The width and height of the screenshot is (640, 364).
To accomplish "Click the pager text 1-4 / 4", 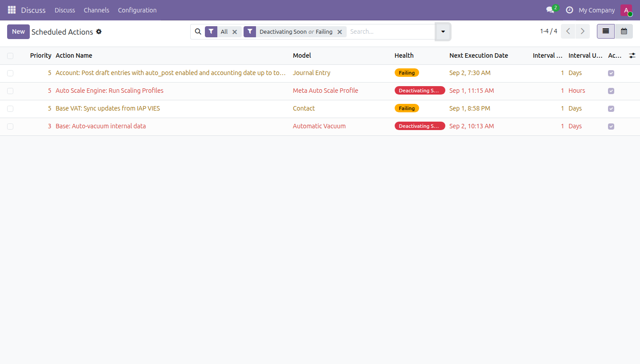I will click(x=548, y=31).
